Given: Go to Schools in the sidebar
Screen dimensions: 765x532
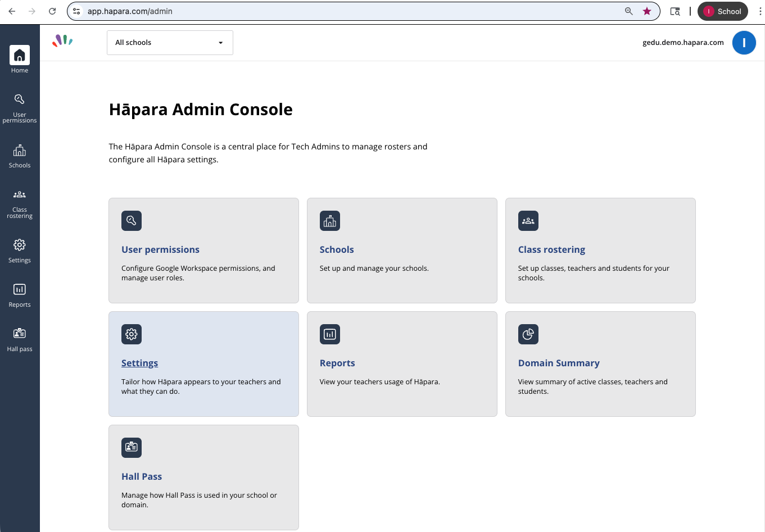Looking at the screenshot, I should pos(20,156).
